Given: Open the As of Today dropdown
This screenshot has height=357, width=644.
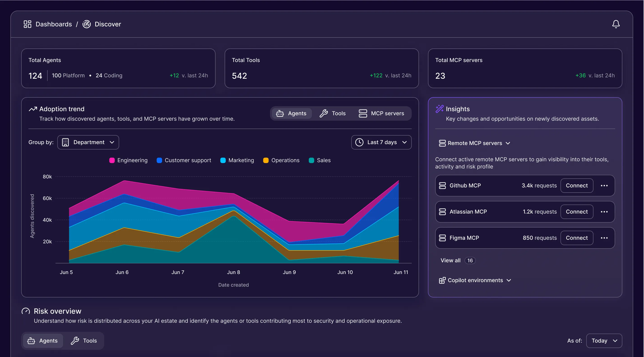Looking at the screenshot, I should (604, 341).
